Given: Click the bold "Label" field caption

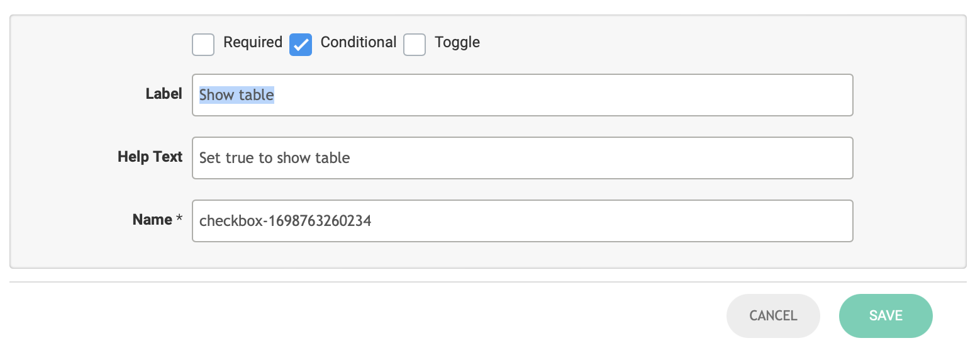Looking at the screenshot, I should (164, 94).
